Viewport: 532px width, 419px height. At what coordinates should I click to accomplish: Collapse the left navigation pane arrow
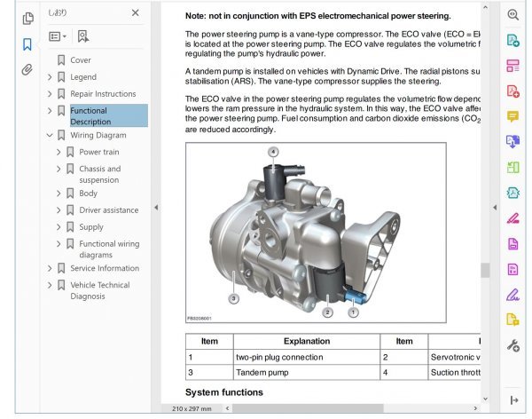pos(156,208)
